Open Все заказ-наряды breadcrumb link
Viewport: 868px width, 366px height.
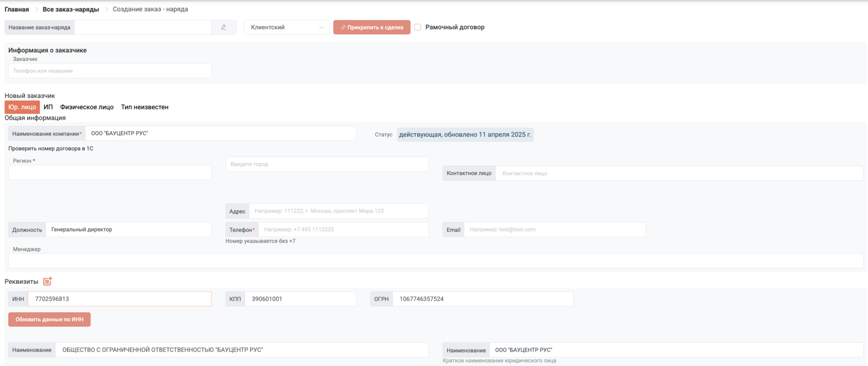(x=71, y=9)
